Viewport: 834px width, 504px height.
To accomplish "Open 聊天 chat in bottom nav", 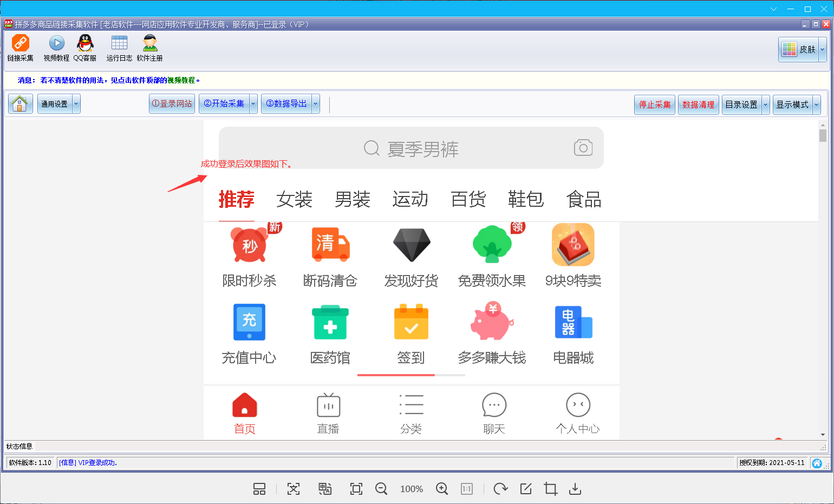I will [x=494, y=414].
